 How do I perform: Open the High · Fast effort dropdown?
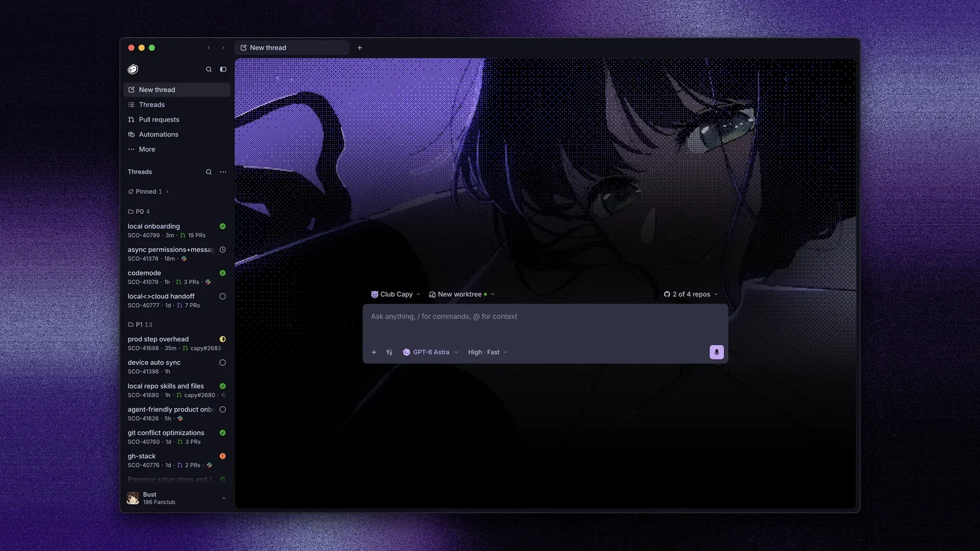(x=487, y=352)
